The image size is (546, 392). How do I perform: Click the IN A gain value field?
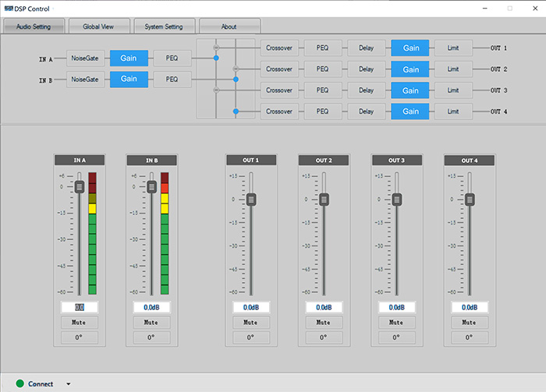click(x=80, y=307)
